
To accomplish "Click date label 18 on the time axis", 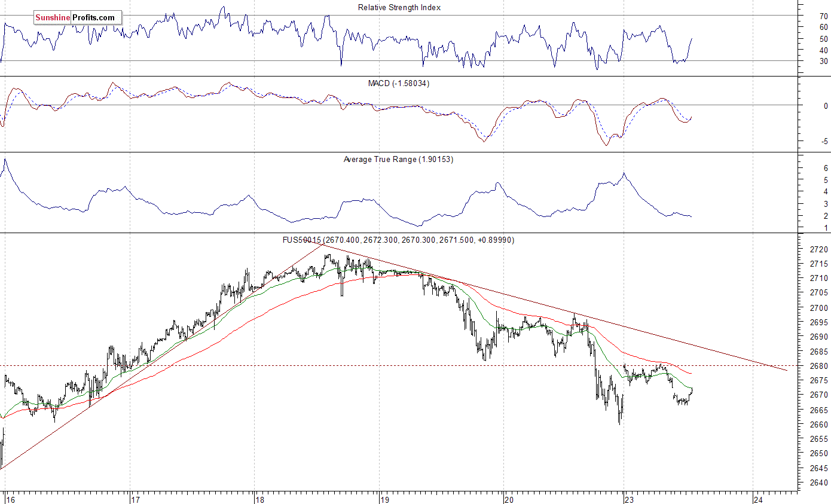I will click(x=259, y=499).
